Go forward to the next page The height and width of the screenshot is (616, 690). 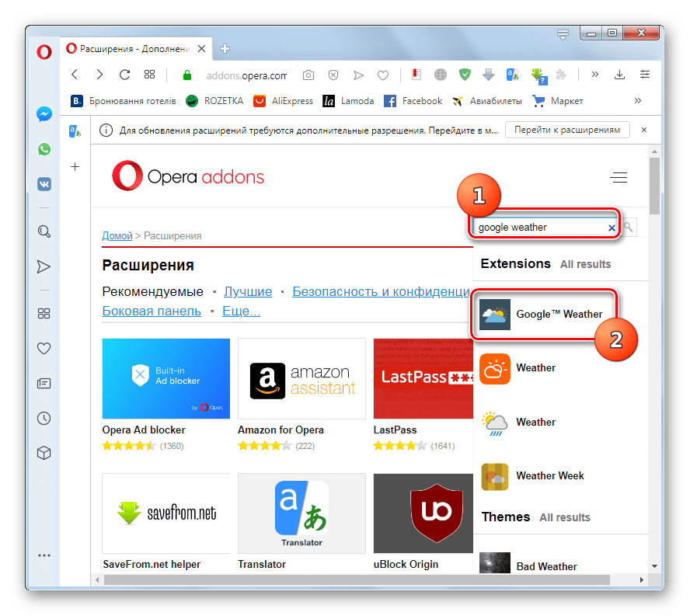(x=99, y=75)
